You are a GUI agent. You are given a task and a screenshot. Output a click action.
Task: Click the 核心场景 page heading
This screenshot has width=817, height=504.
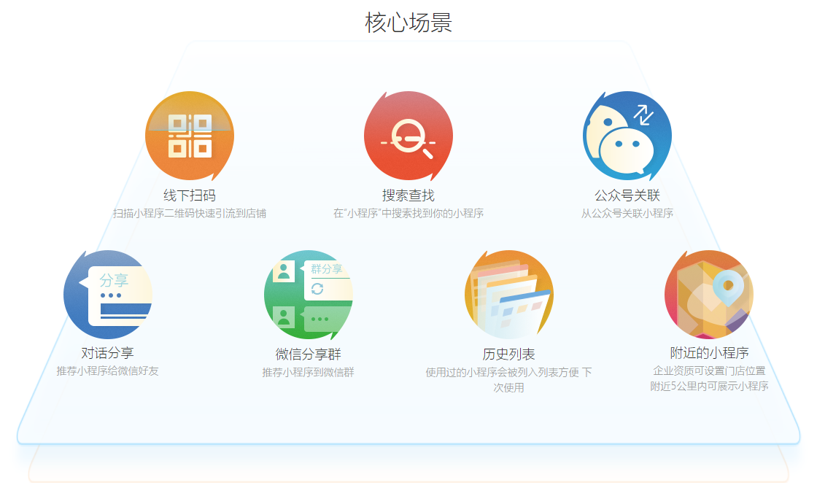click(408, 23)
